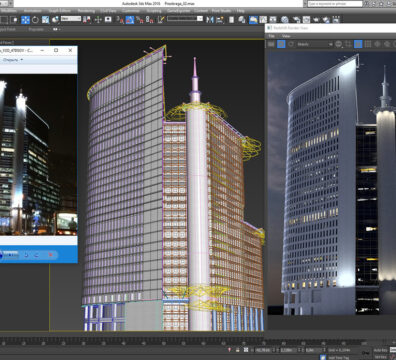Open the Customize menu
Image resolution: width=396 pixels, height=360 pixels.
coord(131,11)
